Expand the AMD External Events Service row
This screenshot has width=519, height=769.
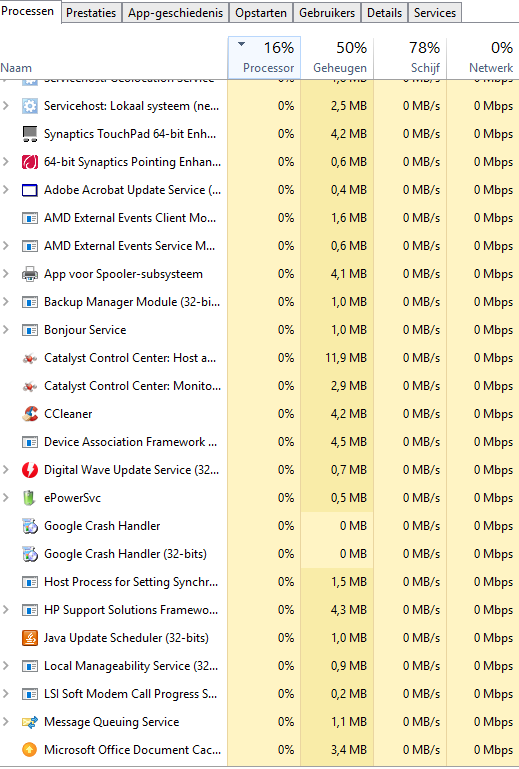[6, 245]
